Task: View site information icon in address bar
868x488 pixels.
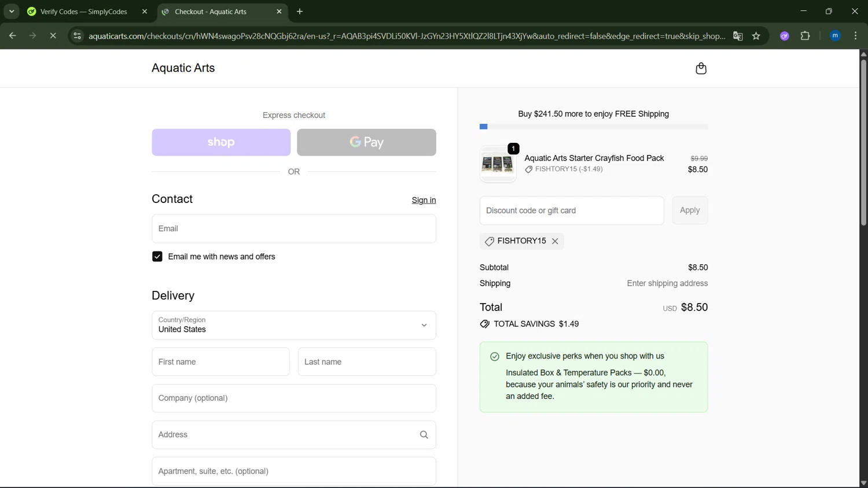Action: point(77,36)
